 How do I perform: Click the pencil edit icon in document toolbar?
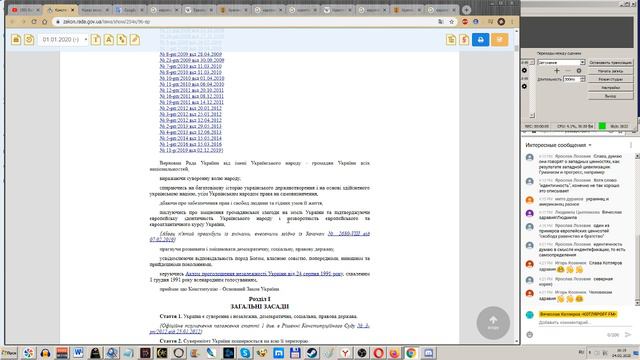point(135,40)
